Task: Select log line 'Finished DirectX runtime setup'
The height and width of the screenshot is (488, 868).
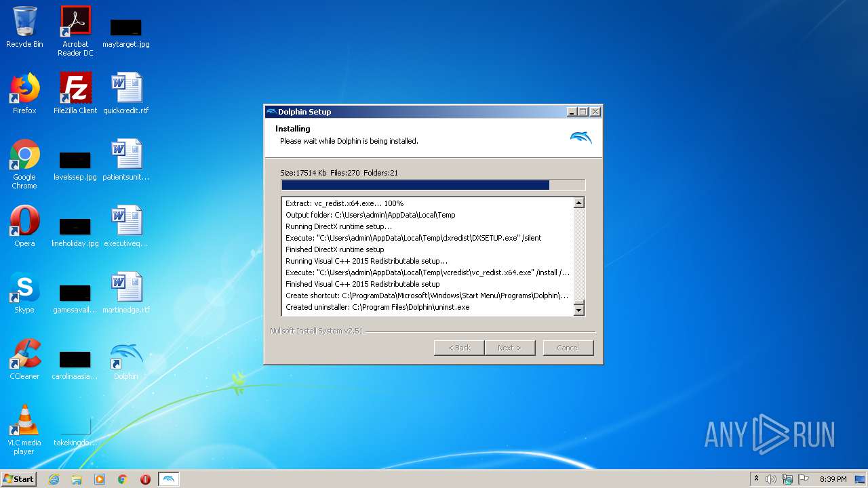Action: tap(334, 249)
